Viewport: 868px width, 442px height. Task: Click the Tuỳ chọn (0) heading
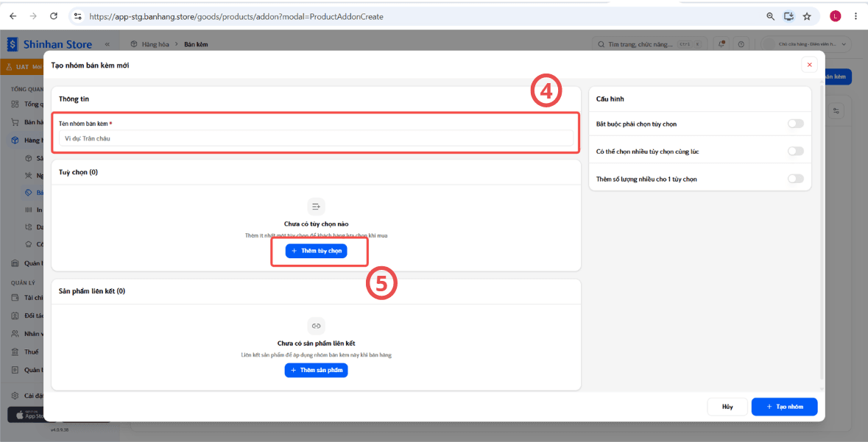tap(78, 172)
